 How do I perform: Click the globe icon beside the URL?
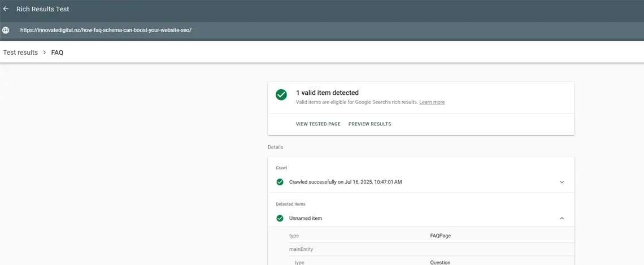[6, 30]
